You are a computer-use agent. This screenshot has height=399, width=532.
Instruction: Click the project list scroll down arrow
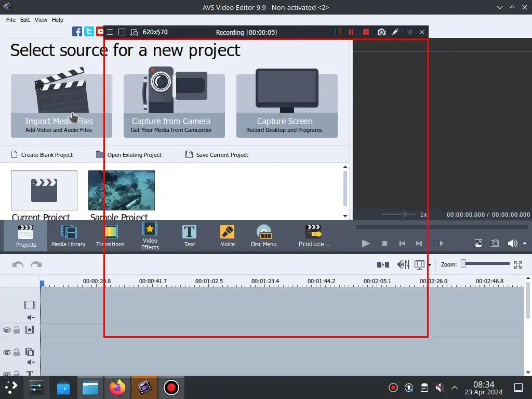point(345,216)
